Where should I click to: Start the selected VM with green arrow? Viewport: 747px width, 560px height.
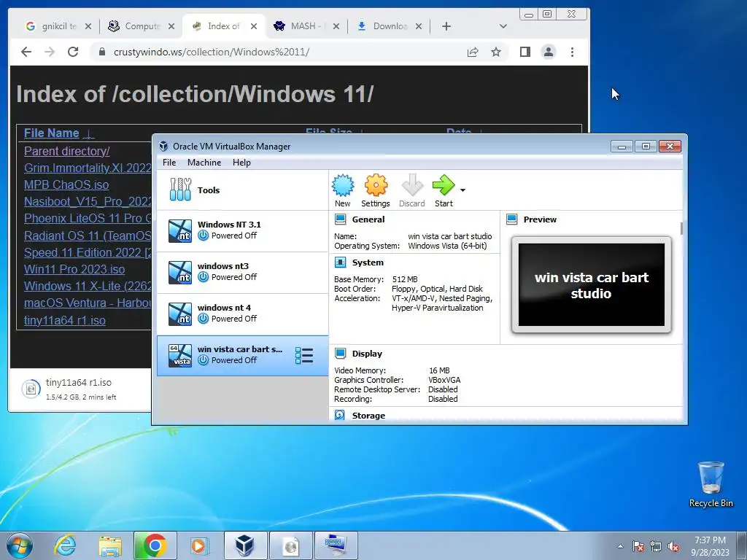point(444,190)
